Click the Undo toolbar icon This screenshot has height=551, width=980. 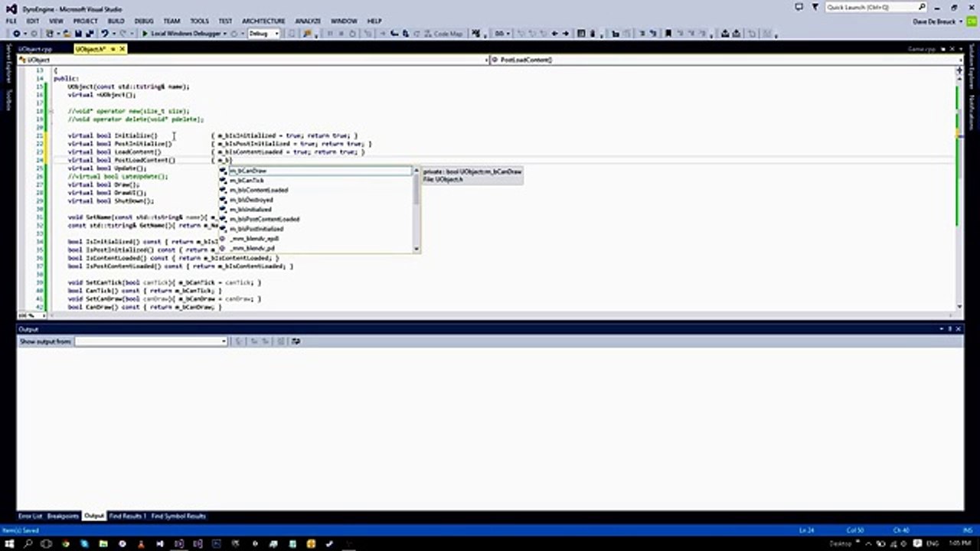[104, 34]
